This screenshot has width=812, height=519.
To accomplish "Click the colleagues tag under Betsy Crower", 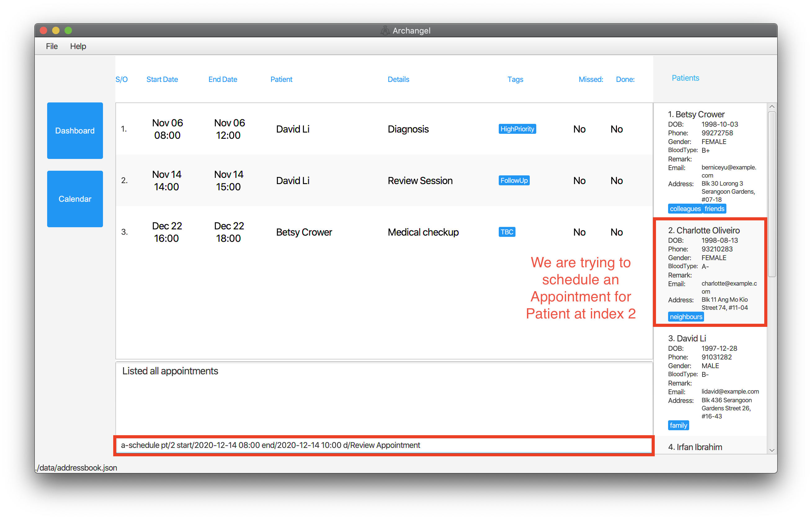I will (685, 209).
